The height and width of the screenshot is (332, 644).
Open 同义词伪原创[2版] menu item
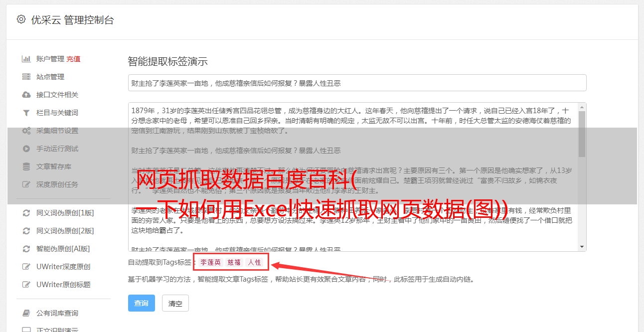point(65,231)
